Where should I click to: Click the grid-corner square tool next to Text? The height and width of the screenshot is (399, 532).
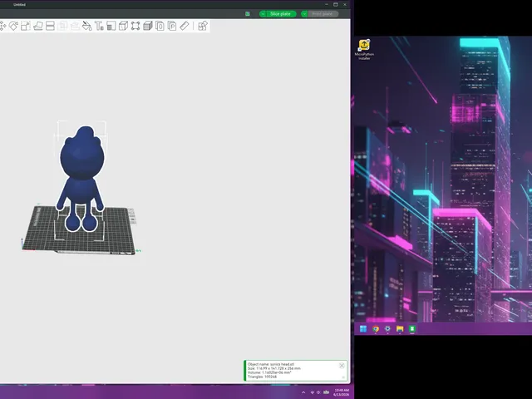click(111, 26)
